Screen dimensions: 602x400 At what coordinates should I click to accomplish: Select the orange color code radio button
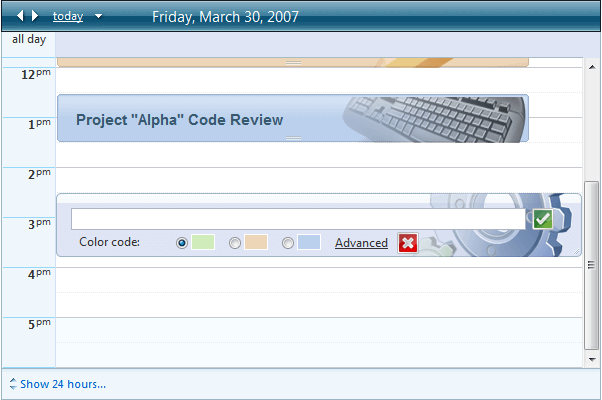click(235, 243)
